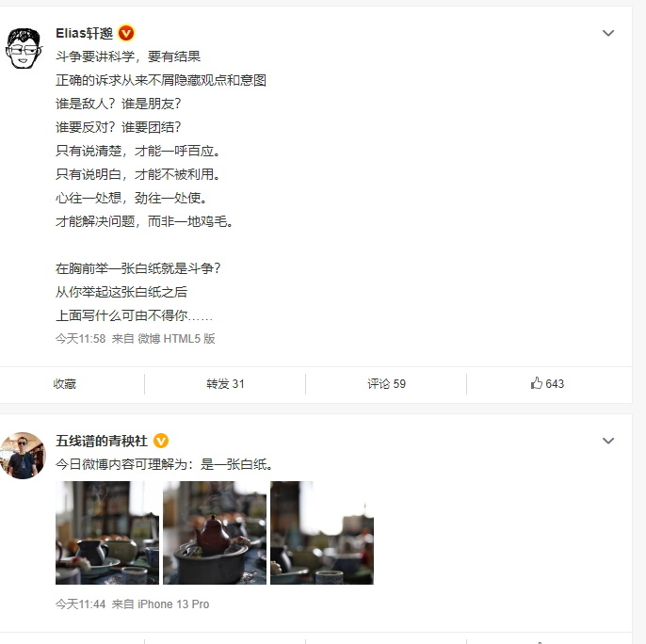Click the gold verified badge beside 五线谱的青秧社
The image size is (646, 644).
click(161, 441)
